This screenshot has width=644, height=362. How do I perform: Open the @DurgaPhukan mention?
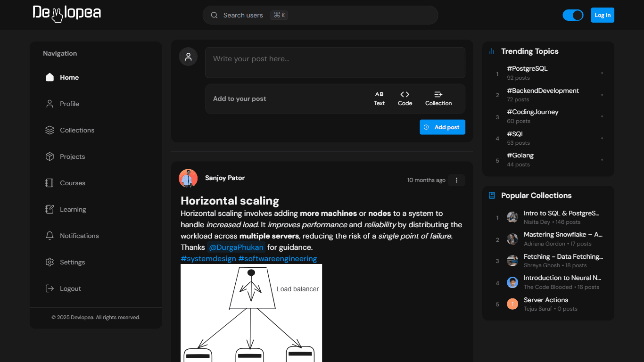(x=236, y=247)
